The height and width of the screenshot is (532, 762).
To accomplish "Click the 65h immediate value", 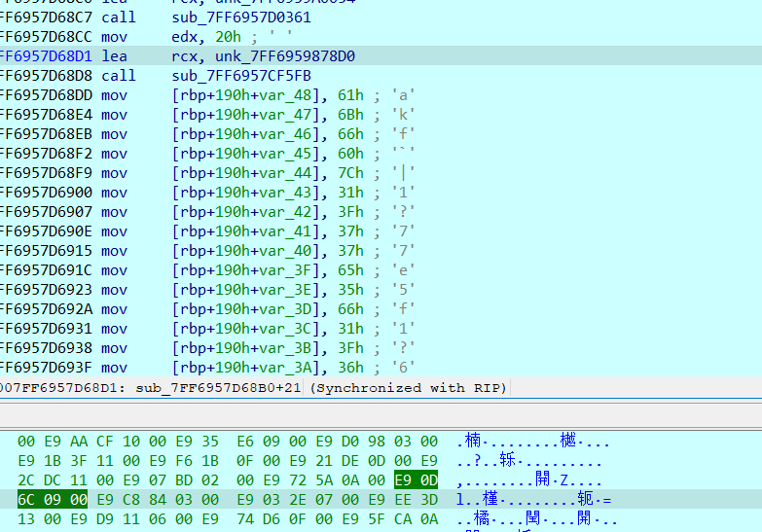I will point(351,270).
